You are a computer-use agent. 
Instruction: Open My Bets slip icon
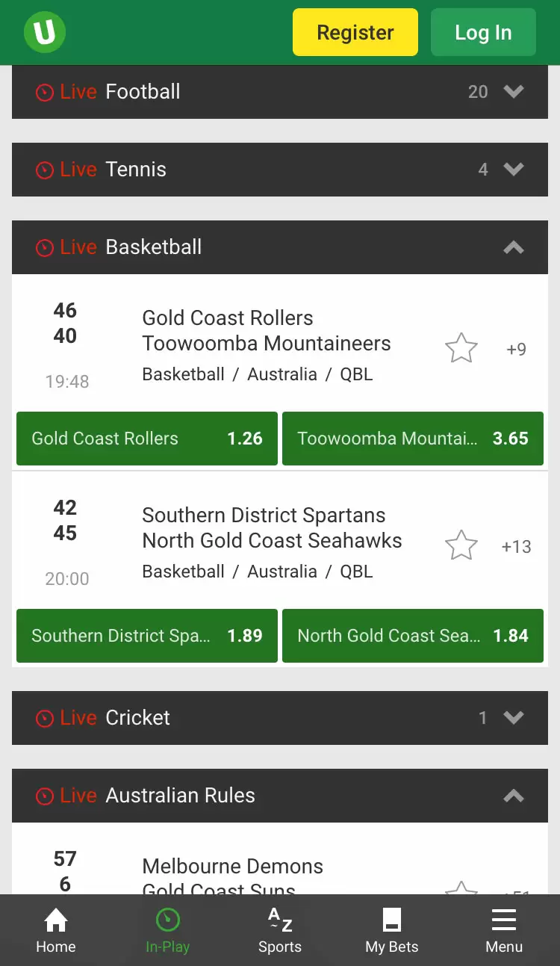tap(392, 920)
